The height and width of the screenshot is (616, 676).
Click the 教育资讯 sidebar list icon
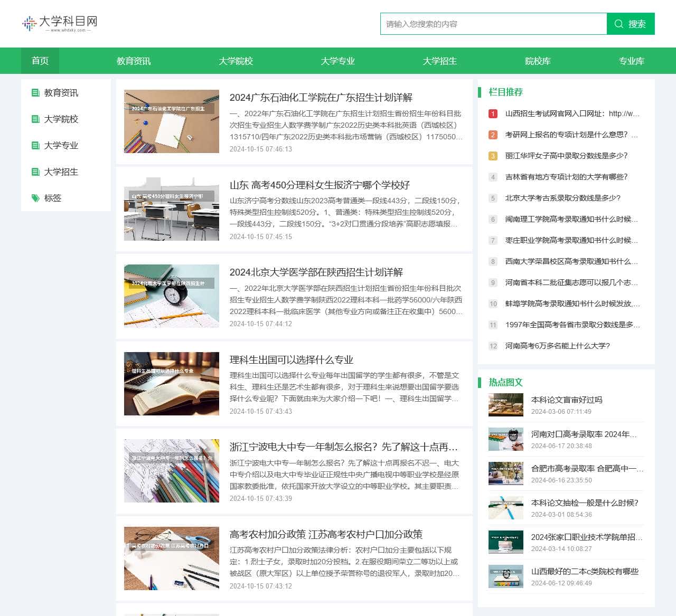(35, 93)
